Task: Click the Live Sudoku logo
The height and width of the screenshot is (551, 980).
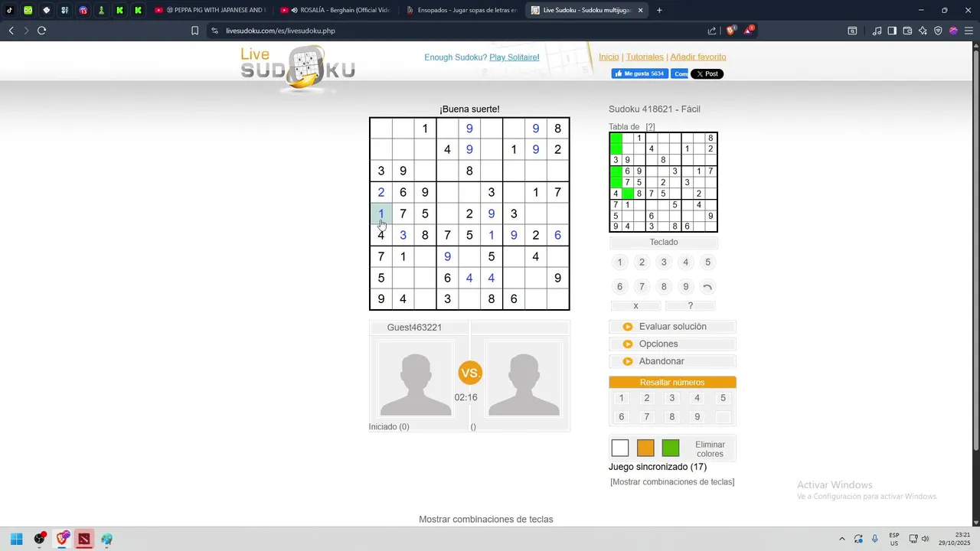Action: click(x=298, y=69)
